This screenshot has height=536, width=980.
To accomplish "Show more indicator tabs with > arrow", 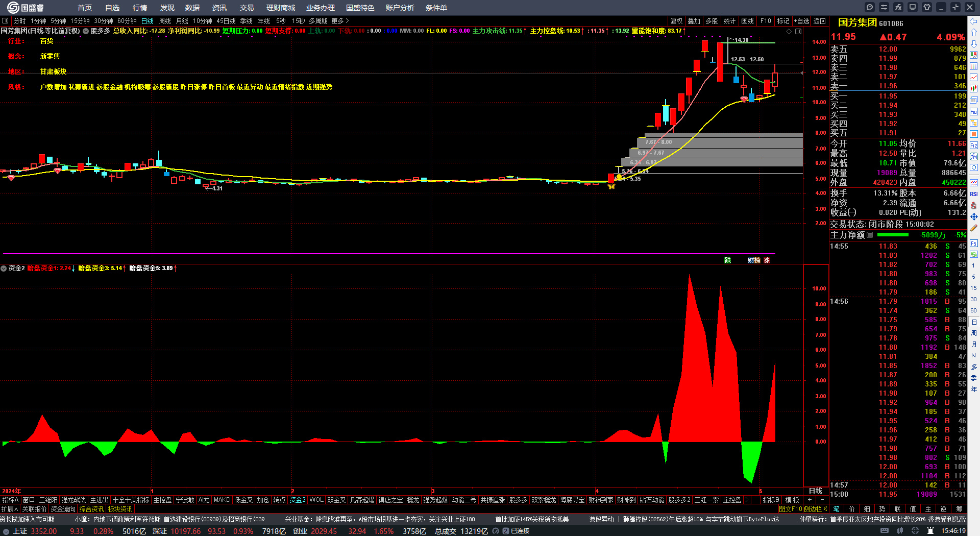I will (x=747, y=500).
